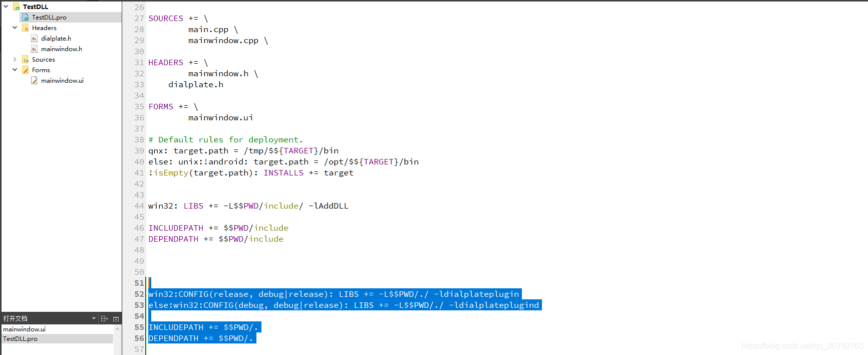Viewport: 868px width, 355px height.
Task: Click mainwindow.ui text in editor line 36
Action: tap(221, 118)
